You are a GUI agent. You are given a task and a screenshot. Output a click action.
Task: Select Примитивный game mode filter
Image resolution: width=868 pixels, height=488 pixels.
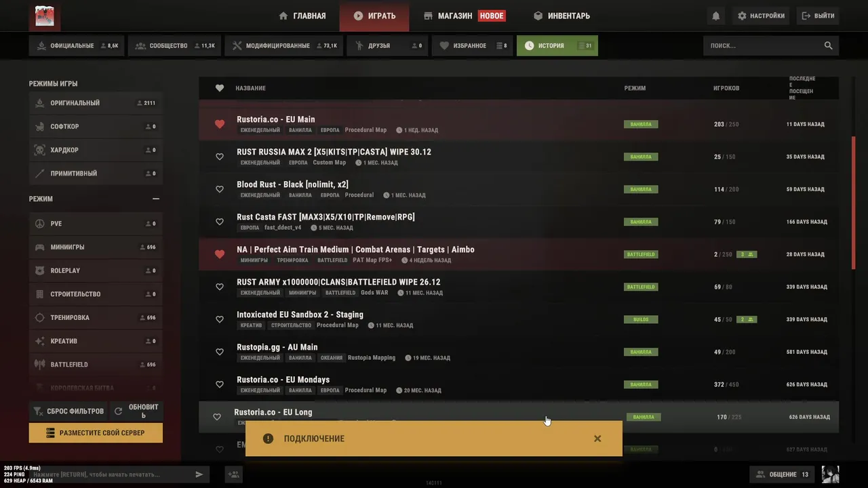pos(96,174)
